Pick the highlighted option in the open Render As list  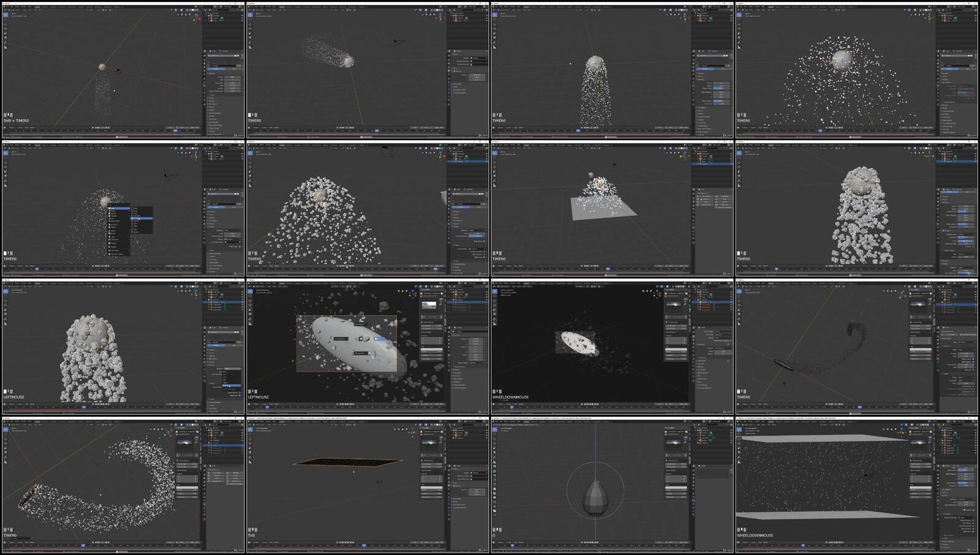(x=231, y=386)
